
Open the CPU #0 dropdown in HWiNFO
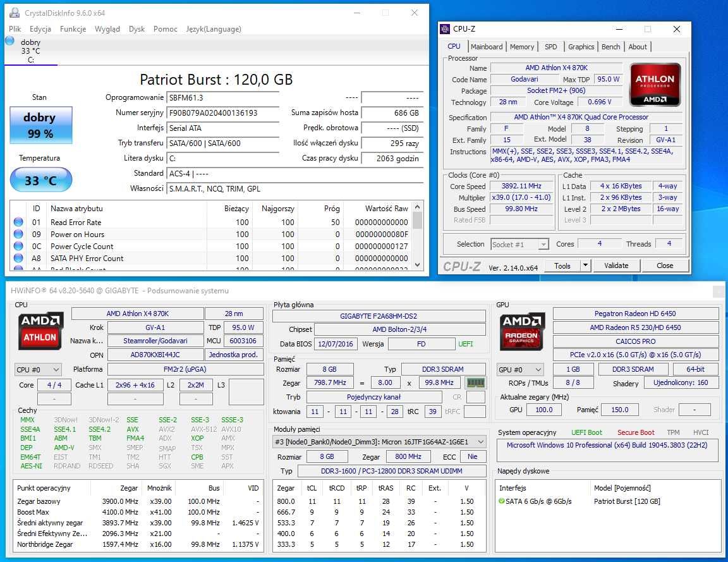point(38,370)
